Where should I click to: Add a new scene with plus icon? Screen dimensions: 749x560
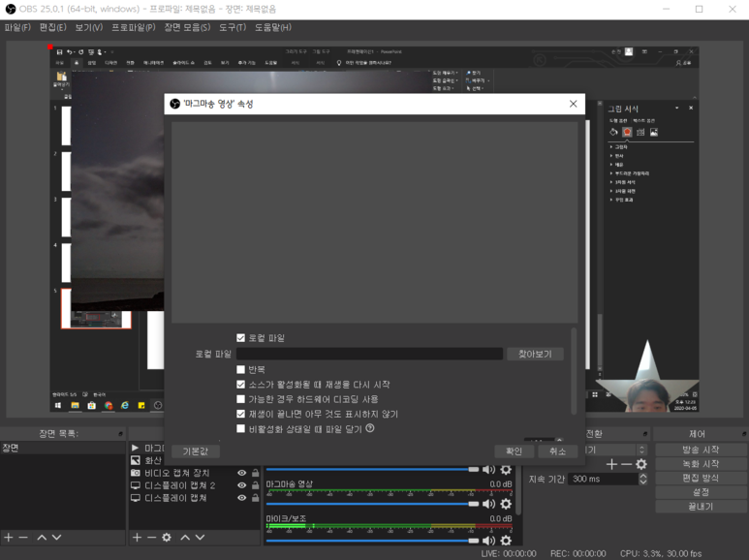click(9, 537)
